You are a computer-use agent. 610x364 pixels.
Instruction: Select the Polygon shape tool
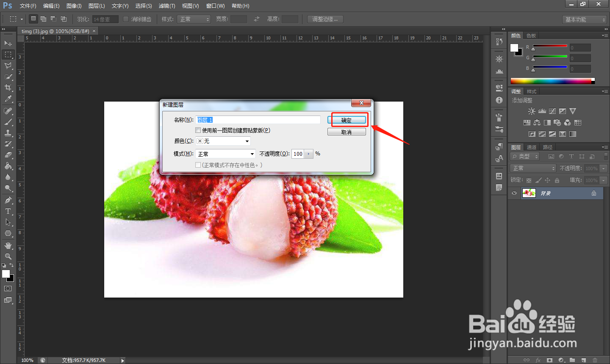tap(8, 233)
